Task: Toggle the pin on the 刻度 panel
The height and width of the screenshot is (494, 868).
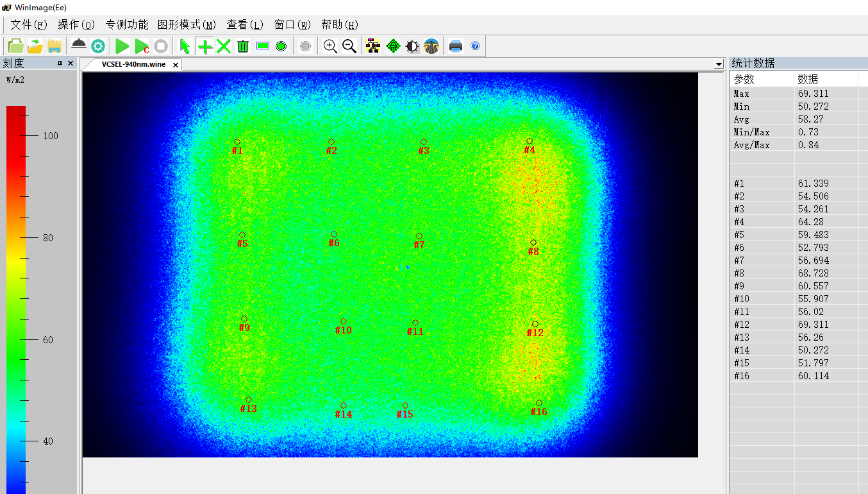Action: 60,63
